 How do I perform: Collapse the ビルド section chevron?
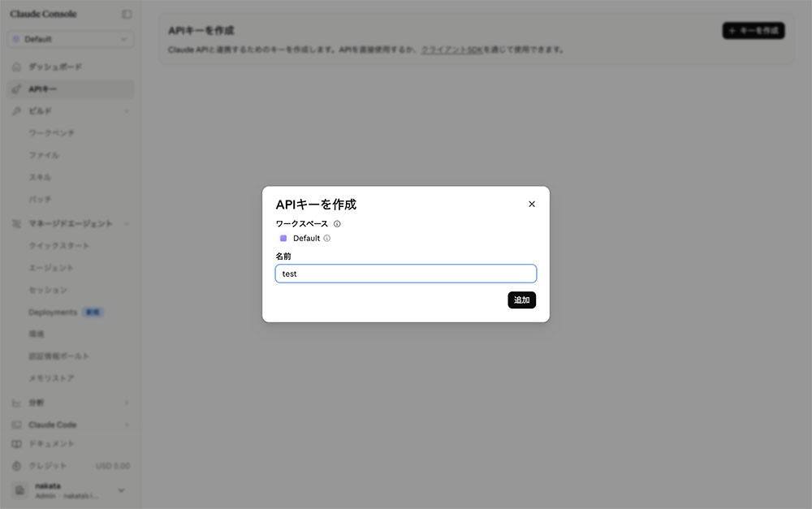click(127, 110)
